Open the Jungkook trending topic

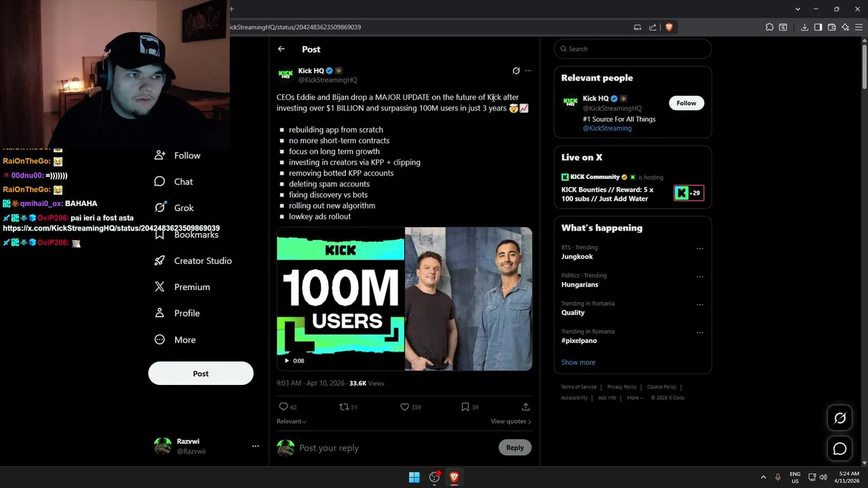point(577,257)
